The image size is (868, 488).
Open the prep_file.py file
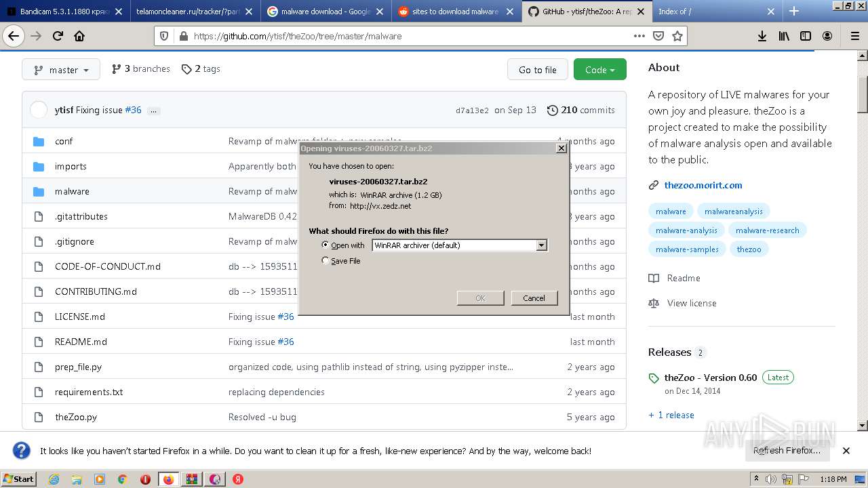[x=78, y=367]
